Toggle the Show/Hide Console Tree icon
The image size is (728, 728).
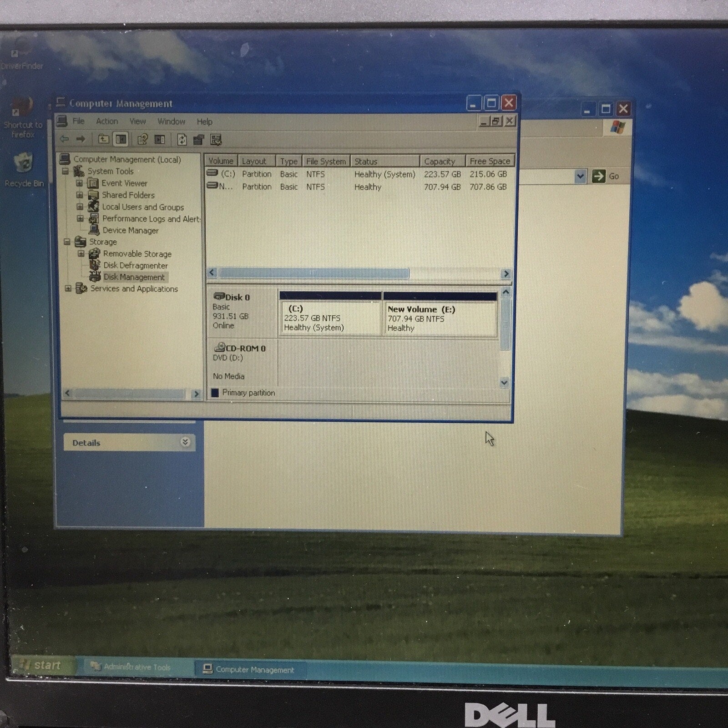pos(121,139)
